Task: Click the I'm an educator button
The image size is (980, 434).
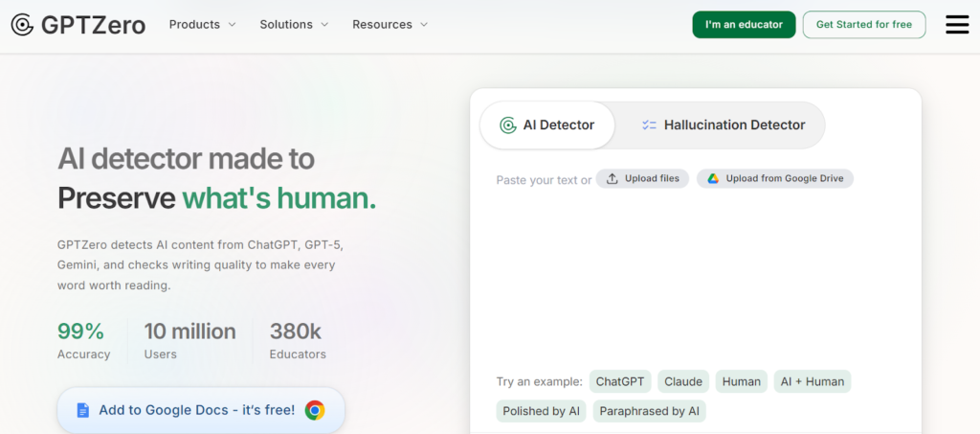Action: point(744,24)
